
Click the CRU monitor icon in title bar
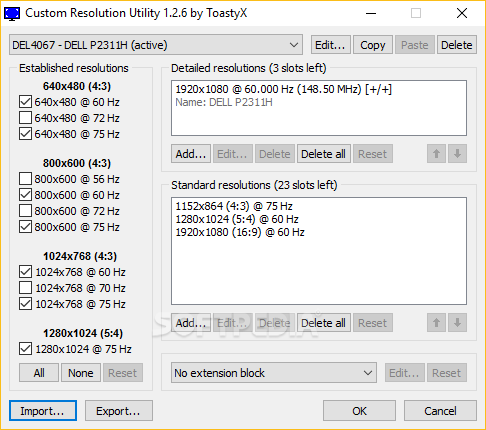point(12,14)
